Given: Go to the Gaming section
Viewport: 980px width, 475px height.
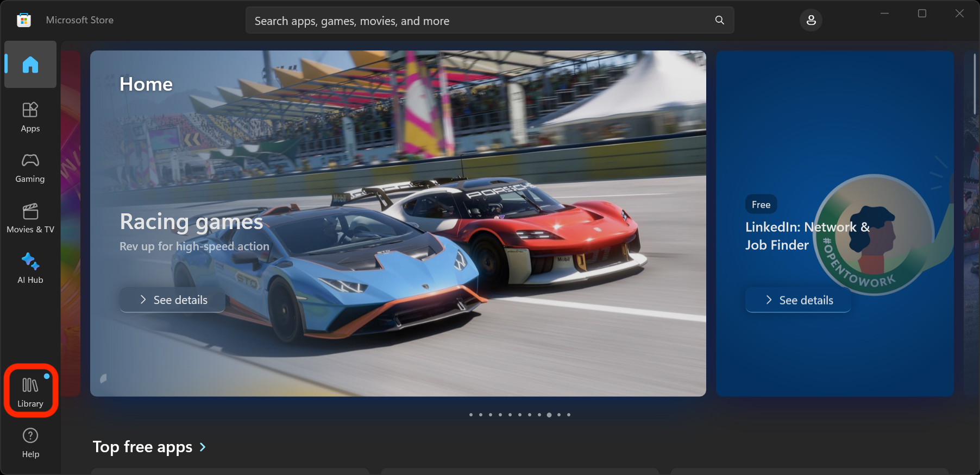Looking at the screenshot, I should [x=30, y=167].
